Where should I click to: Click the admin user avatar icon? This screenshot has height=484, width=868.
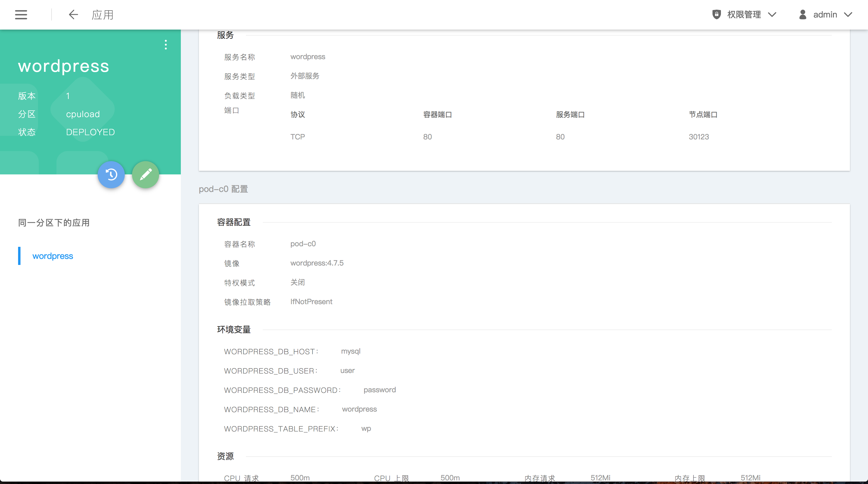[x=803, y=14]
